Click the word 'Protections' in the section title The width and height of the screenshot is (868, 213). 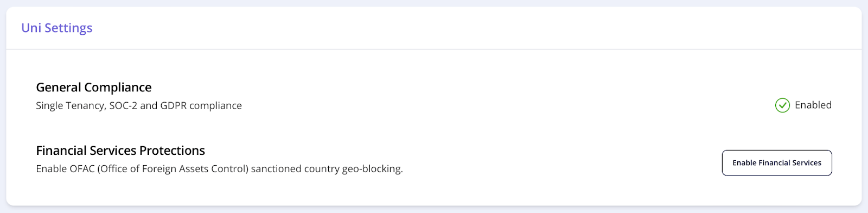[x=173, y=151]
